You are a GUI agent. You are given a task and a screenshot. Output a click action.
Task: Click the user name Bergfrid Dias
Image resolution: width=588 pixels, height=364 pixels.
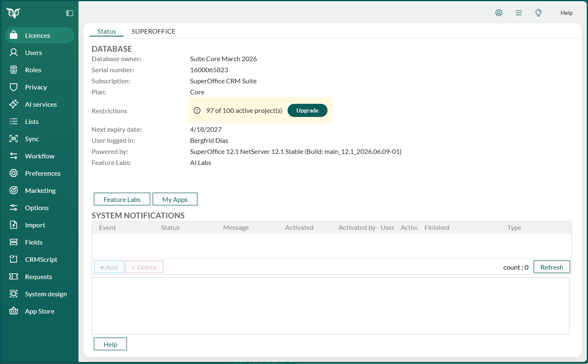(x=209, y=140)
